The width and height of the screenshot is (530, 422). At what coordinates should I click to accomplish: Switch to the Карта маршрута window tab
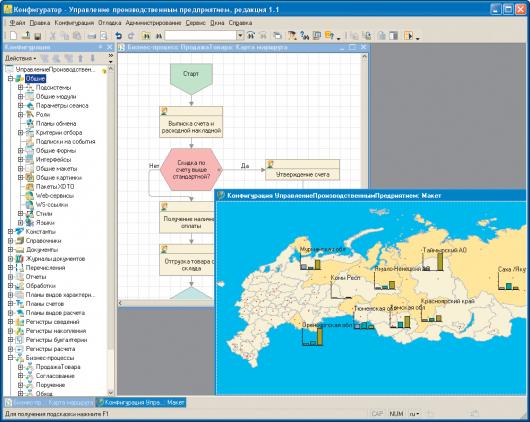(x=50, y=402)
